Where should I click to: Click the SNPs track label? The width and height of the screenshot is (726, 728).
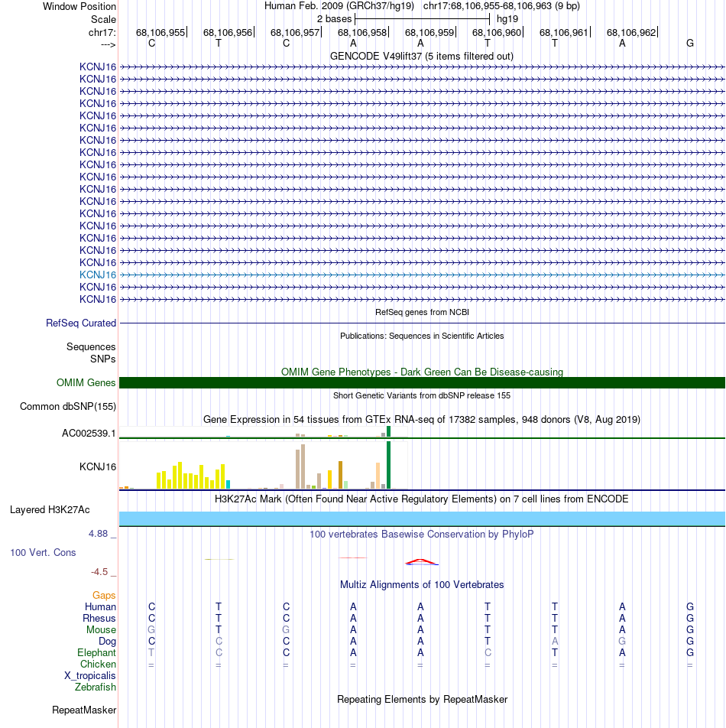(x=103, y=359)
